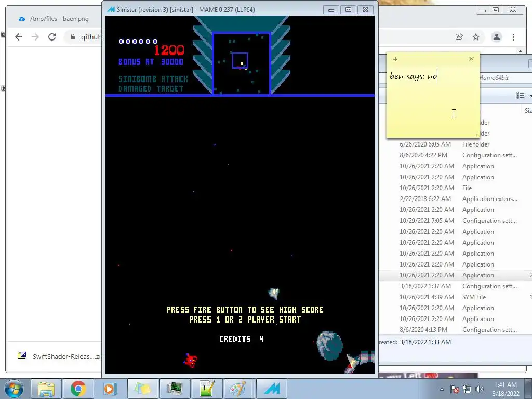Open the system monitor taskbar icon
Image resolution: width=532 pixels, height=399 pixels.
click(x=175, y=389)
